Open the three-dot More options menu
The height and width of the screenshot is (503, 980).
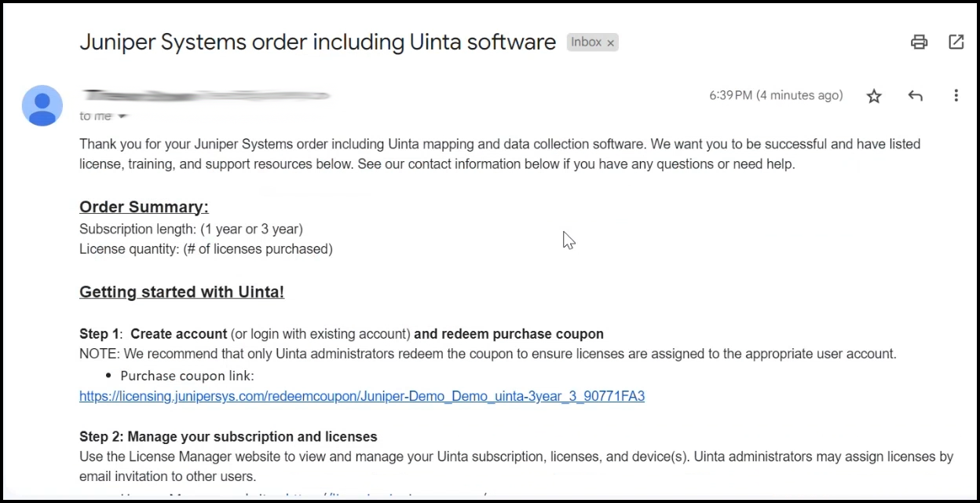click(956, 96)
